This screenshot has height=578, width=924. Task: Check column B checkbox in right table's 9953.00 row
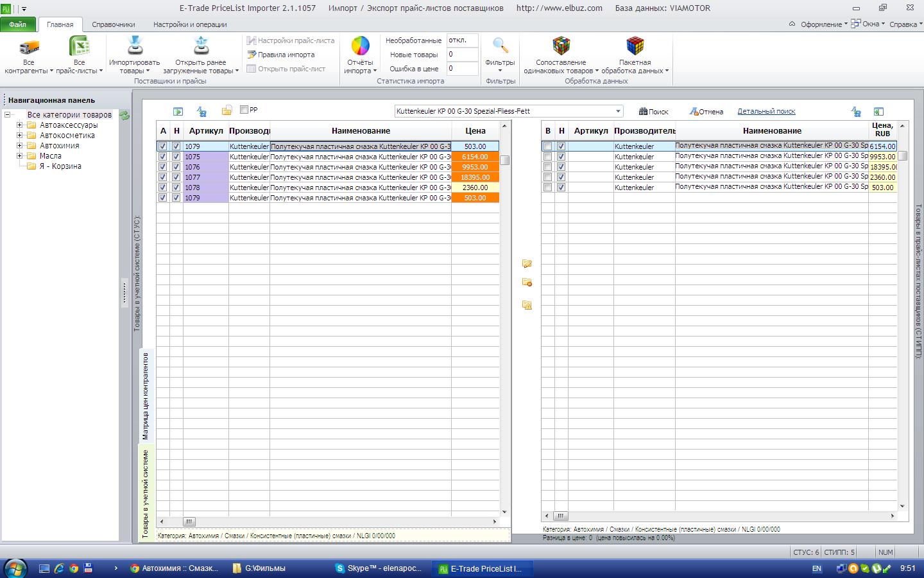click(547, 157)
